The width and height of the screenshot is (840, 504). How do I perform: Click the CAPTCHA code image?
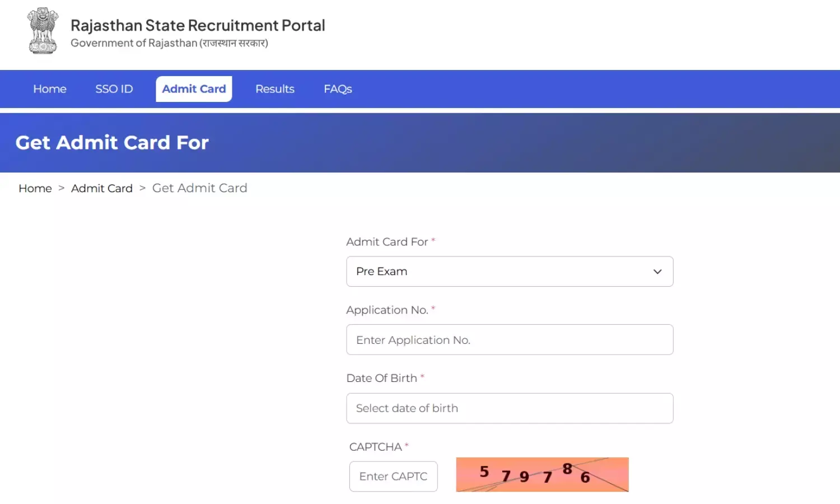[x=542, y=474]
